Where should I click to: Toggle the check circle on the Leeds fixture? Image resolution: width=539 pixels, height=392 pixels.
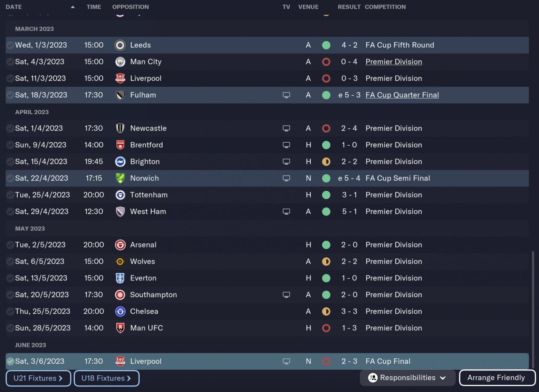coord(10,45)
